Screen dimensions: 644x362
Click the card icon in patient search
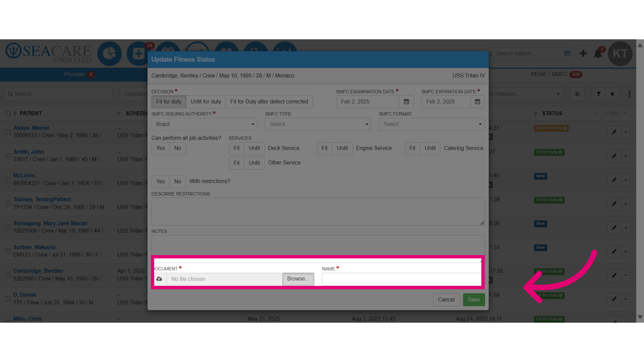567,53
